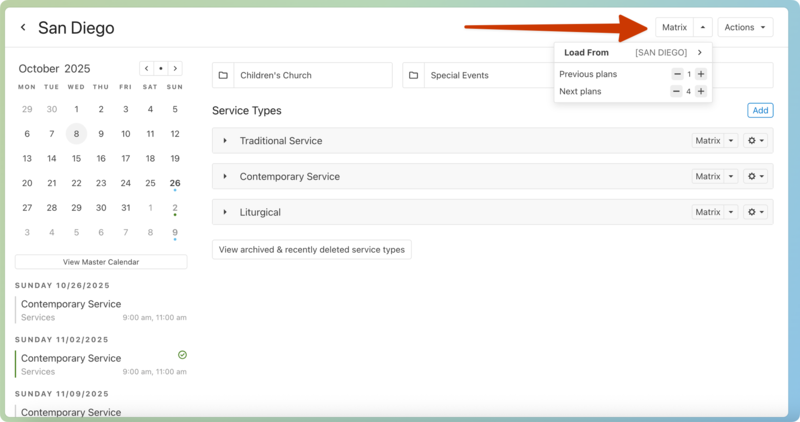This screenshot has height=422, width=800.
Task: Select October 26 in the calendar
Action: pos(175,183)
